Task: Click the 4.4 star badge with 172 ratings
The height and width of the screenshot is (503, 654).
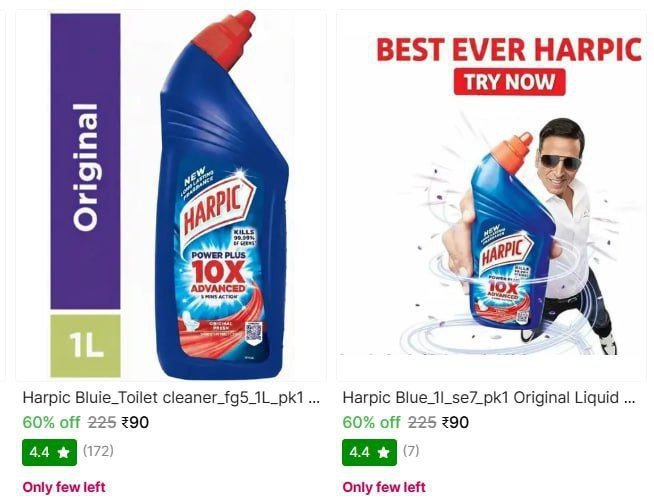Action: (x=49, y=452)
